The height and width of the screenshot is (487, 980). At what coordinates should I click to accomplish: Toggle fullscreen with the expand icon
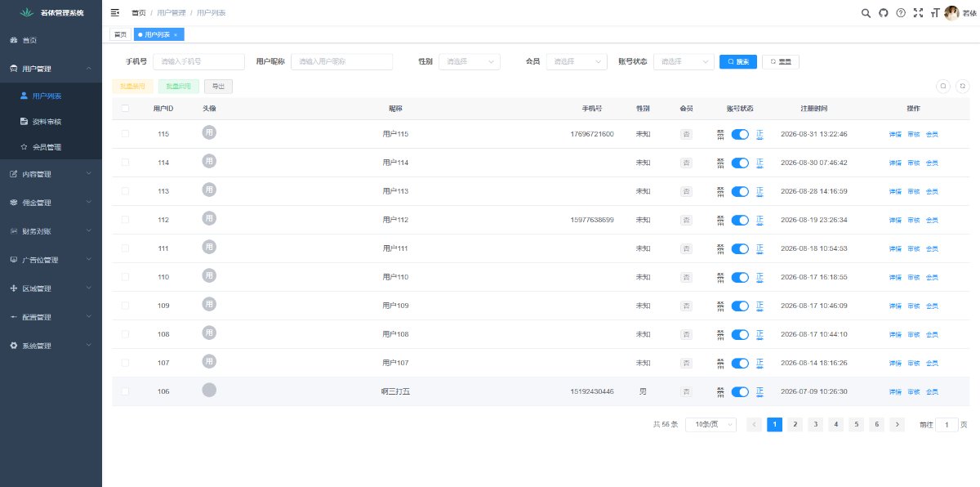tap(918, 12)
